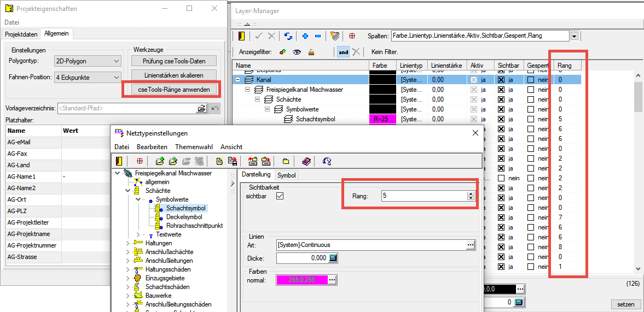The height and width of the screenshot is (312, 644).
Task: Open calculator next to Dicke field
Action: tap(333, 258)
